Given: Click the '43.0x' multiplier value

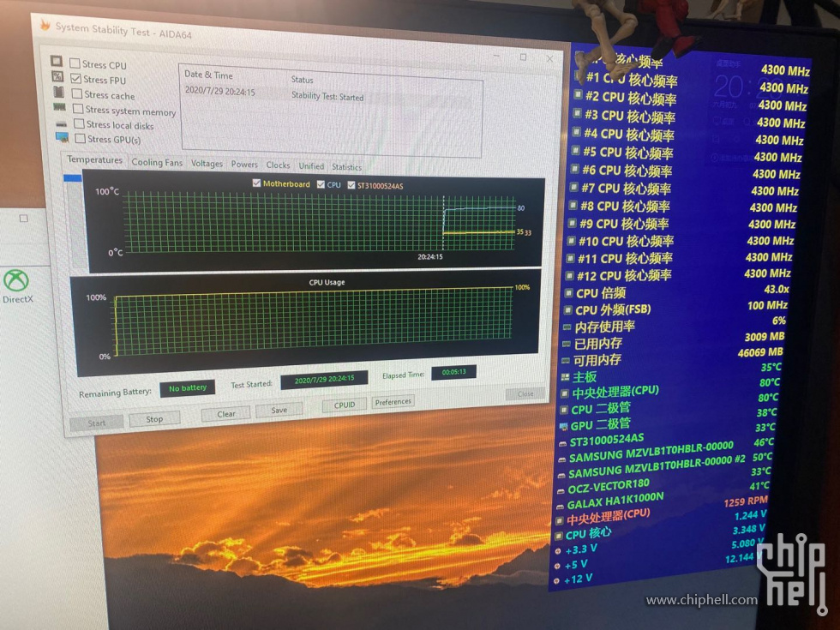Looking at the screenshot, I should (x=777, y=290).
